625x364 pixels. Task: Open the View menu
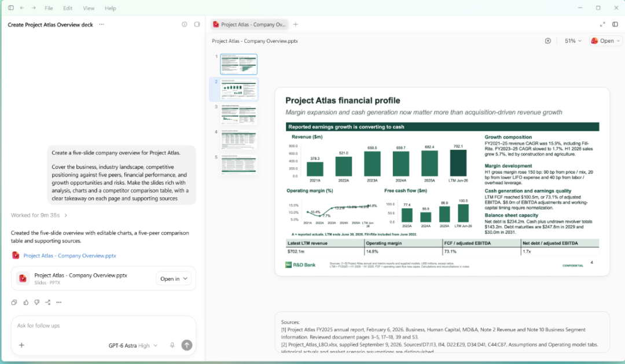89,8
